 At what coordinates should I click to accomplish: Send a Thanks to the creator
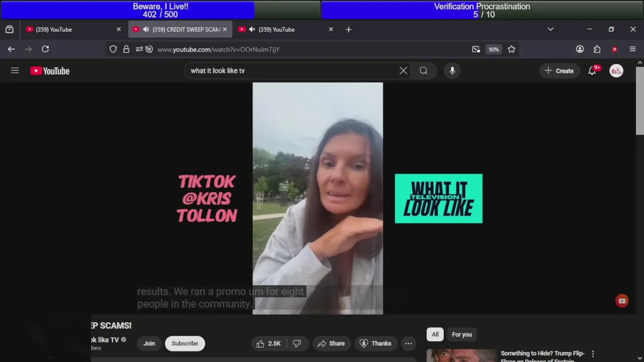coord(375,343)
